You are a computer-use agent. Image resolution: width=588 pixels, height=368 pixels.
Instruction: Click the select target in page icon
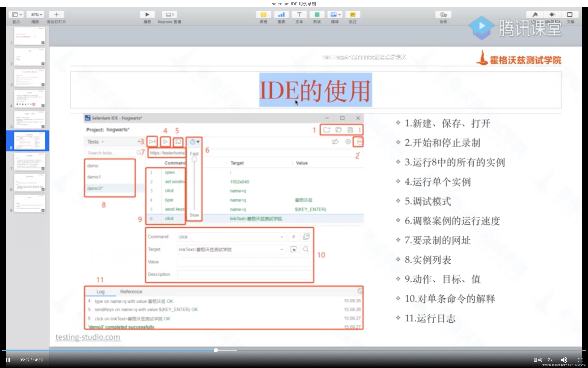[x=294, y=250]
